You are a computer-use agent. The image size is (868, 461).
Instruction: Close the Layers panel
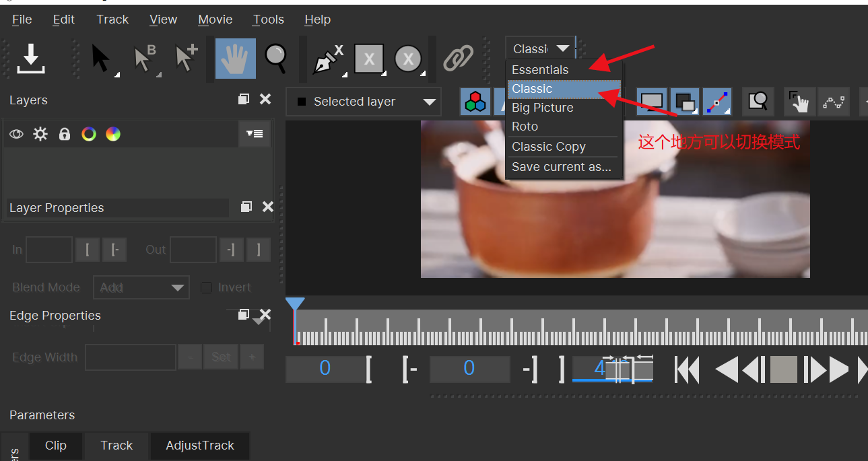point(265,100)
